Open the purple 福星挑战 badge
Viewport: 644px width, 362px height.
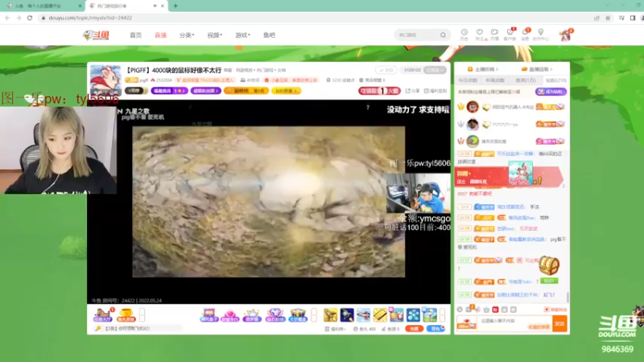click(x=169, y=91)
